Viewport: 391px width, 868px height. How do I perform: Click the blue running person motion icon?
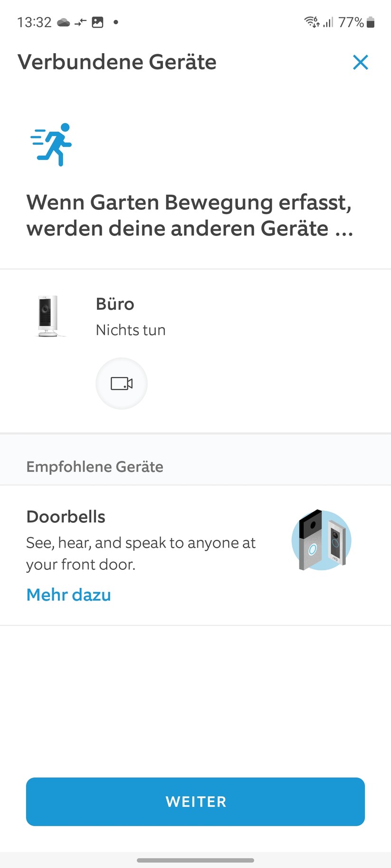[51, 145]
